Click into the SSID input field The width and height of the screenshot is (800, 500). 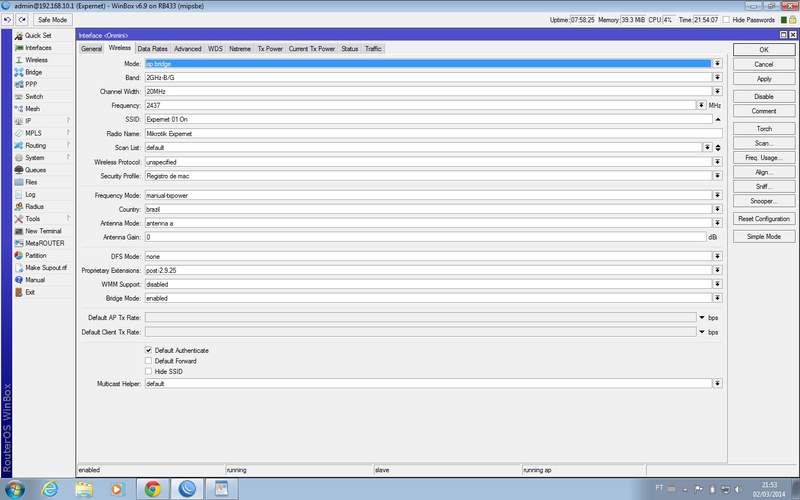click(429, 119)
